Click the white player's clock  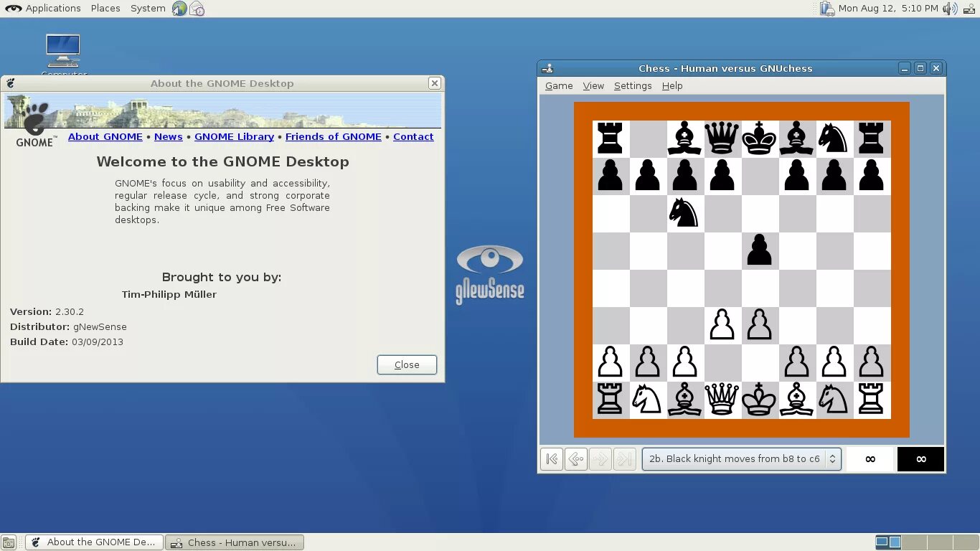(870, 459)
